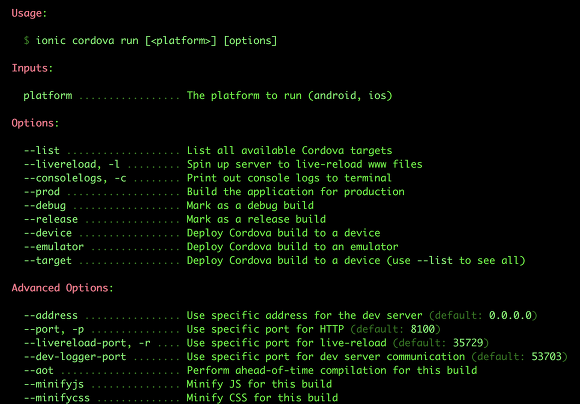Click "Minify JS for this build"
This screenshot has height=404, width=580.
pos(259,384)
